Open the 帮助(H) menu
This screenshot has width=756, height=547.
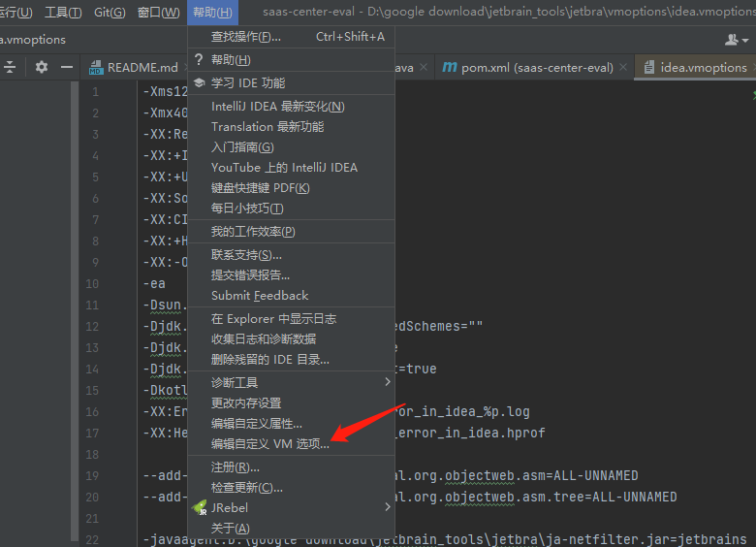[212, 12]
